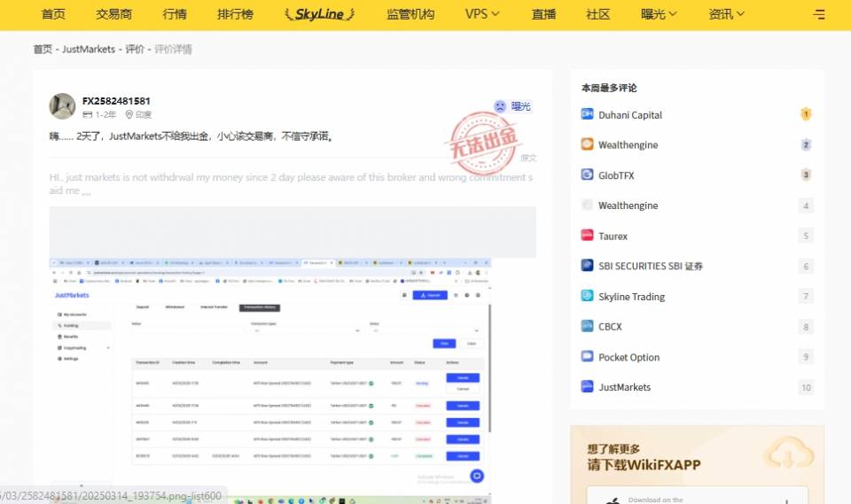The height and width of the screenshot is (504, 851).
Task: Click the JustMarkets logo in ranking
Action: pos(587,386)
